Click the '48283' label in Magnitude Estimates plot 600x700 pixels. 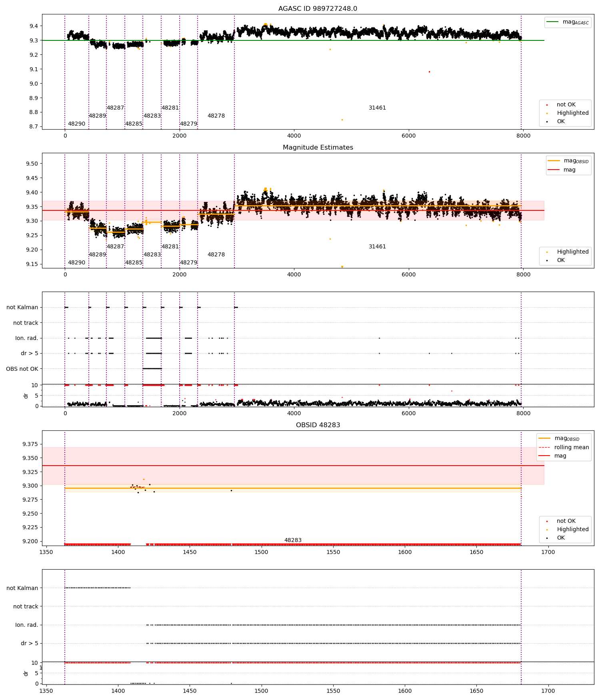tap(152, 255)
